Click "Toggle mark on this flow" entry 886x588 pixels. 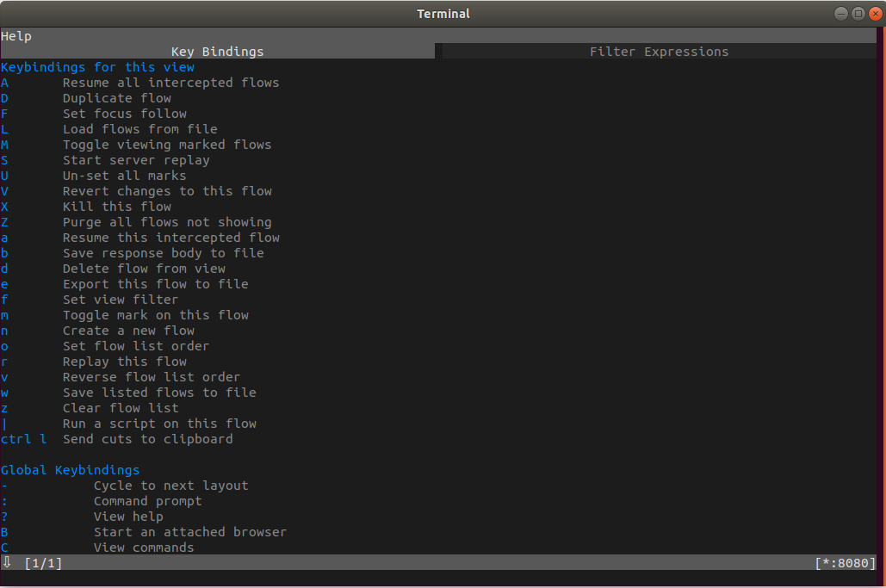click(155, 314)
